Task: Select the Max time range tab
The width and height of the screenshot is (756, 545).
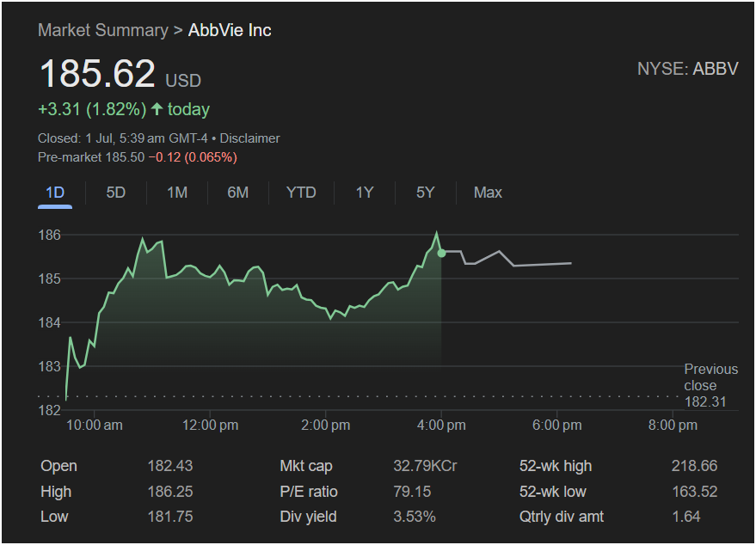Action: pyautogui.click(x=488, y=193)
